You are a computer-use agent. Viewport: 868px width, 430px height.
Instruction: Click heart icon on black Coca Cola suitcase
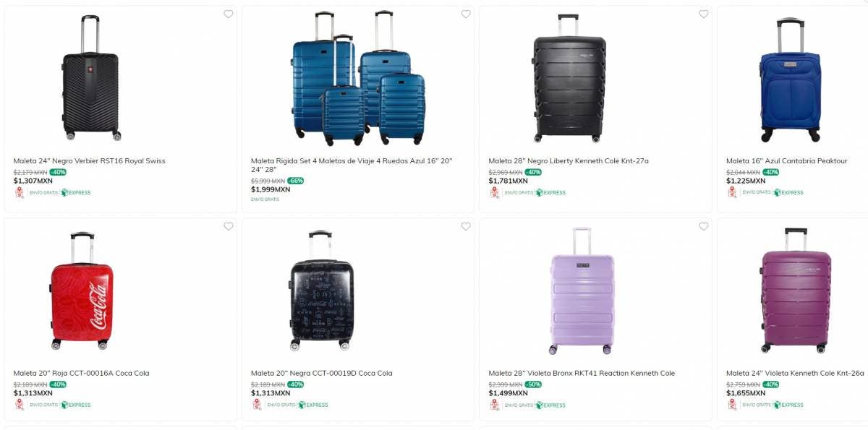point(466,227)
